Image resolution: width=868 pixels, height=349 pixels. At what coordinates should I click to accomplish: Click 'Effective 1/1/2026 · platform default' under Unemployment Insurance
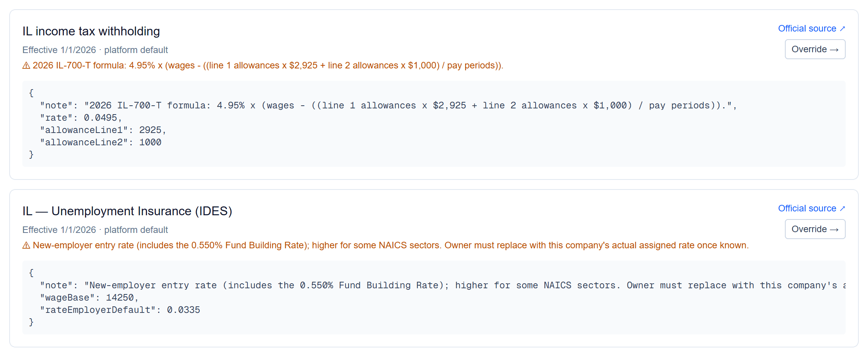click(95, 230)
